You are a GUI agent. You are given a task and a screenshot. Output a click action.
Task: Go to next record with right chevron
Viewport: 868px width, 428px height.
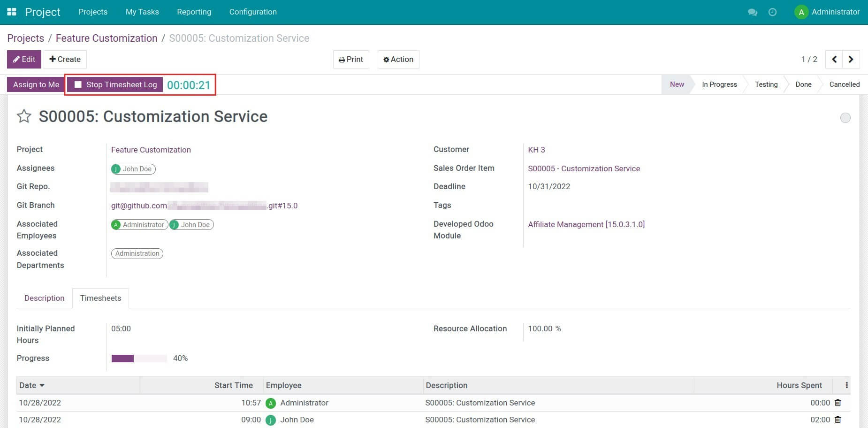click(x=851, y=59)
